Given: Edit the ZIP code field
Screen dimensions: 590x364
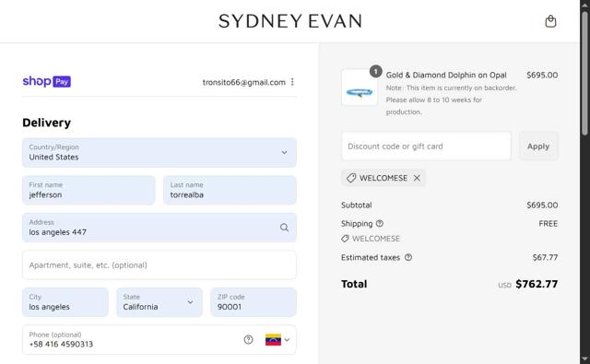Looking at the screenshot, I should point(254,302).
